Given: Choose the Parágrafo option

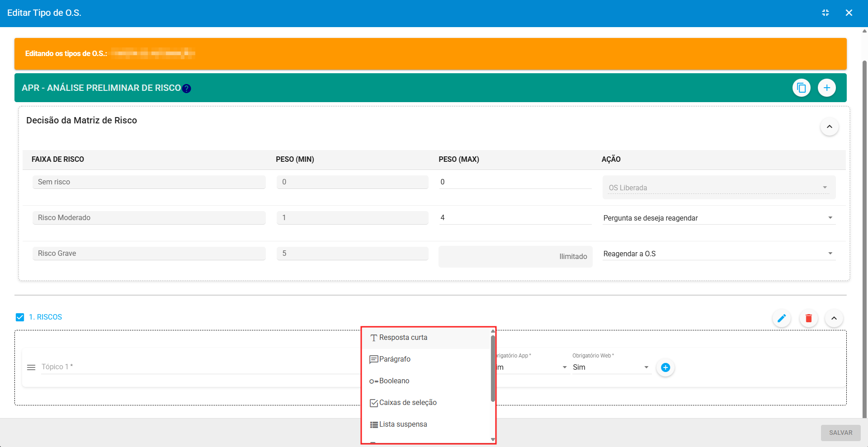Looking at the screenshot, I should point(395,359).
